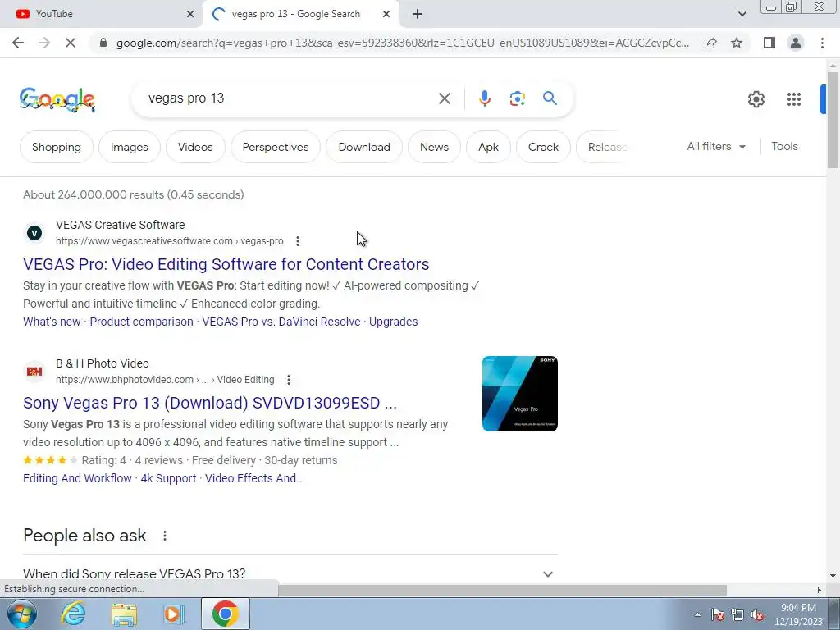Click into the Google search field
The width and height of the screenshot is (840, 630).
(x=290, y=98)
